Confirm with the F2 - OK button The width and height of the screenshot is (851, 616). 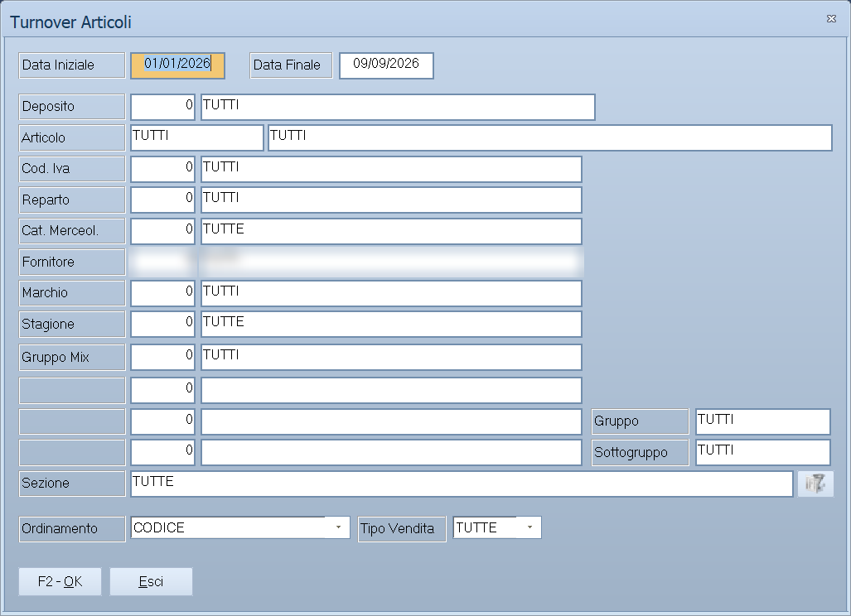60,582
